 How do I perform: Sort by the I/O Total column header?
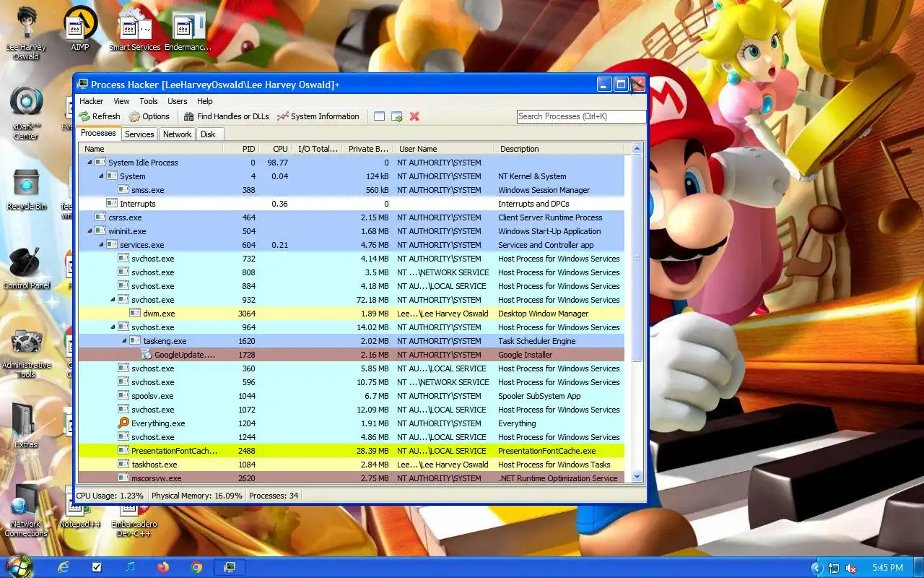[x=318, y=149]
